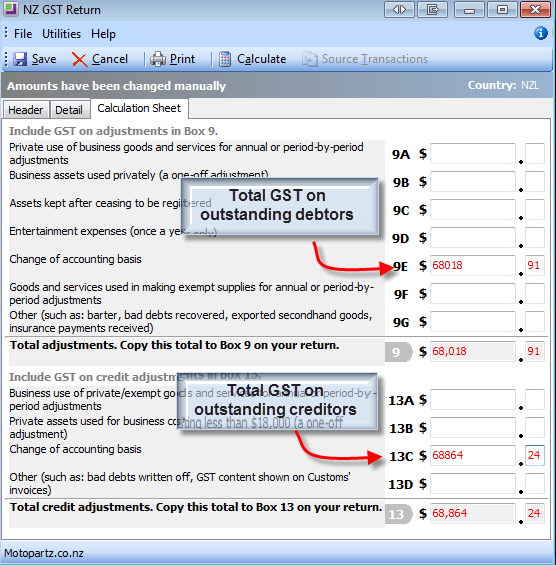
Task: Click the left-right arrows title bar button
Action: (x=399, y=9)
